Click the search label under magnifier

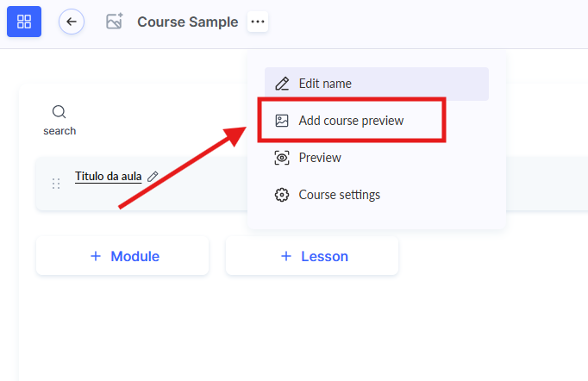point(59,131)
